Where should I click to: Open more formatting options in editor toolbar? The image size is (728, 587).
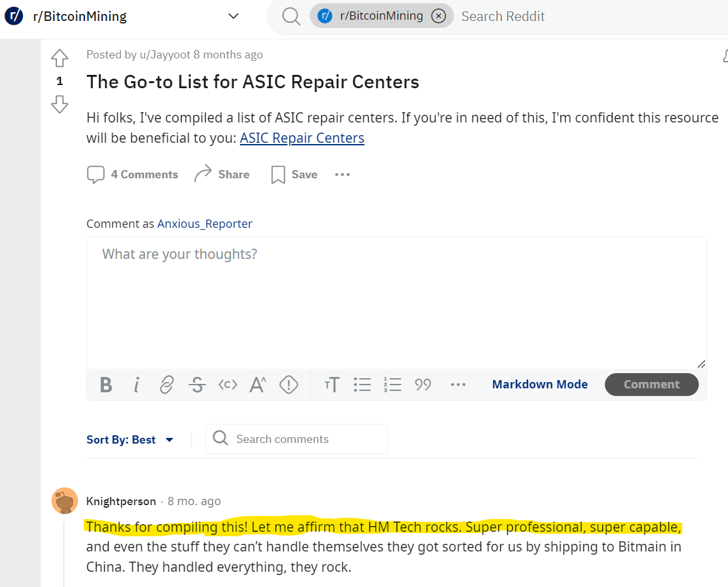458,385
